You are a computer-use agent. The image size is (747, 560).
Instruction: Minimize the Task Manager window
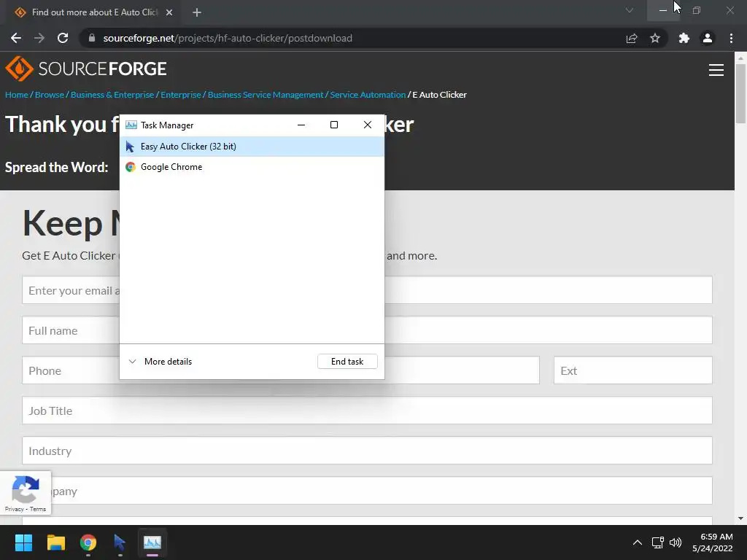(301, 125)
